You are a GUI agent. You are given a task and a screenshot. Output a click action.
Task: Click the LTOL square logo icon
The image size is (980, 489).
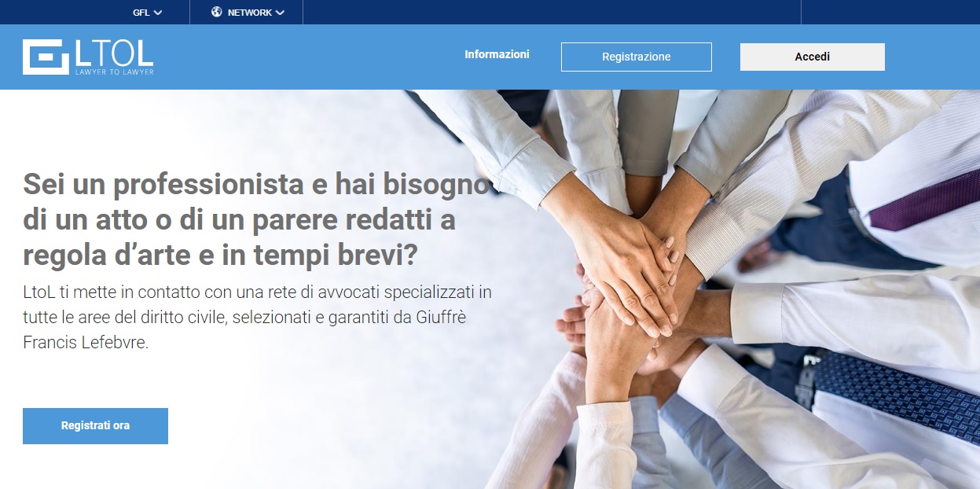[47, 57]
